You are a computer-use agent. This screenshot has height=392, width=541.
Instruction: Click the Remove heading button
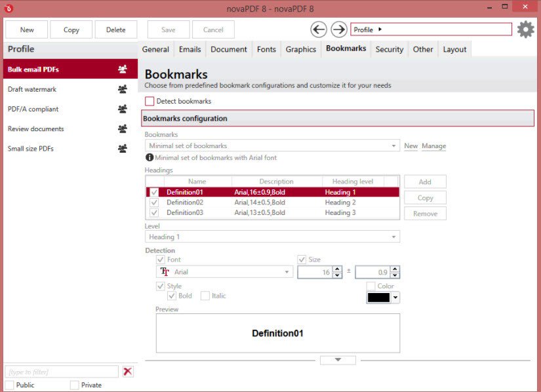pyautogui.click(x=425, y=214)
